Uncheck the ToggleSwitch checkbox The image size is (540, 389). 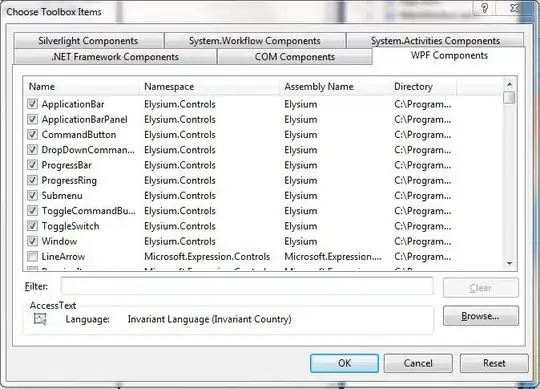click(32, 226)
